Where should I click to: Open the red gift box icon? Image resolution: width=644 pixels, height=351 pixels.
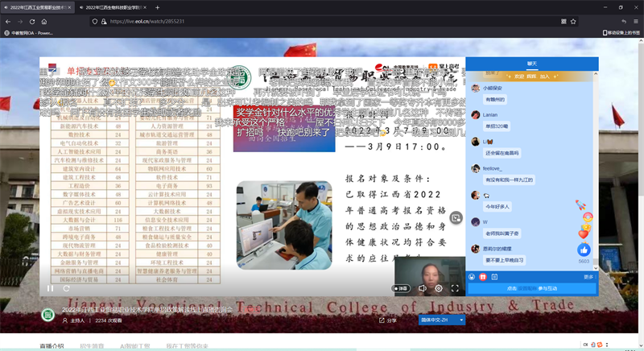483,277
